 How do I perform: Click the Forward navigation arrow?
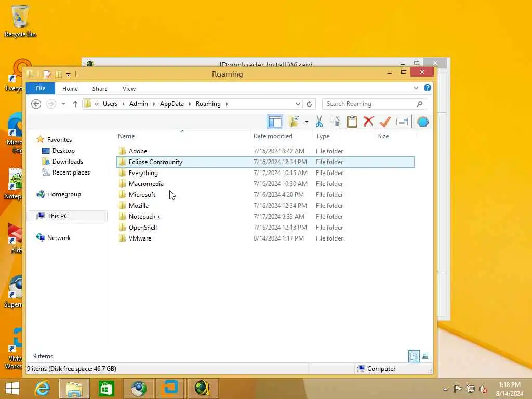click(51, 104)
